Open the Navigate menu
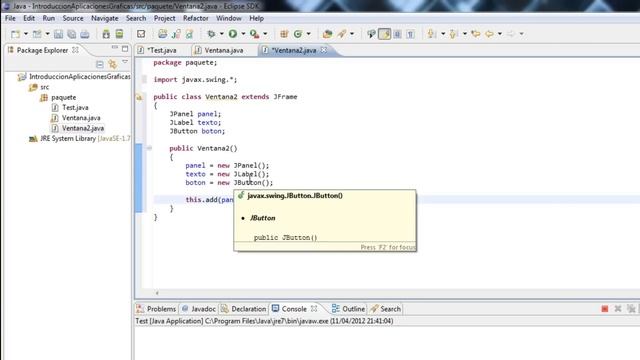Image resolution: width=640 pixels, height=360 pixels. (x=104, y=18)
